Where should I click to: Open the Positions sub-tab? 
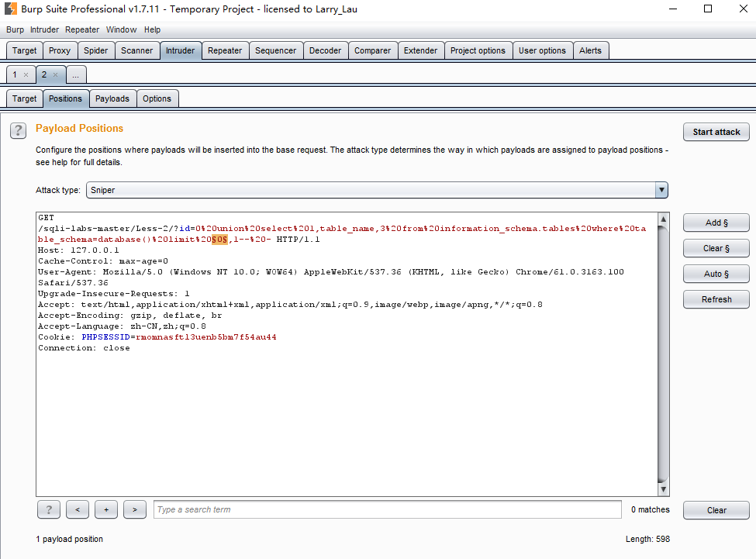[66, 98]
